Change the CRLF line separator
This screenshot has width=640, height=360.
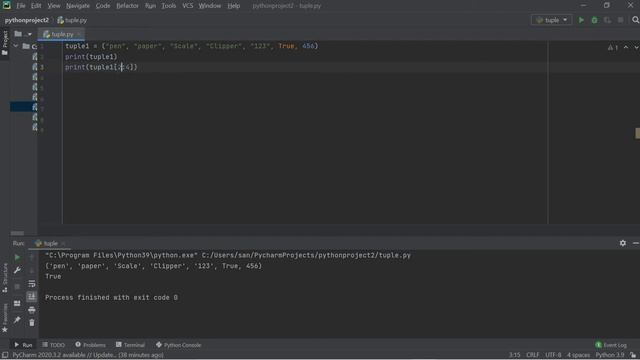[533, 355]
